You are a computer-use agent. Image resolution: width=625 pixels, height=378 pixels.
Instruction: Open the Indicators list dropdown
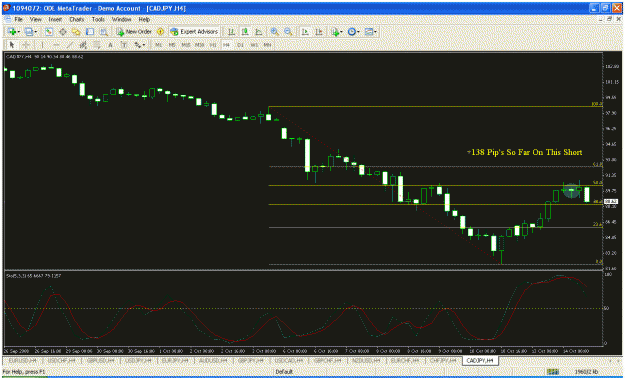[336, 32]
